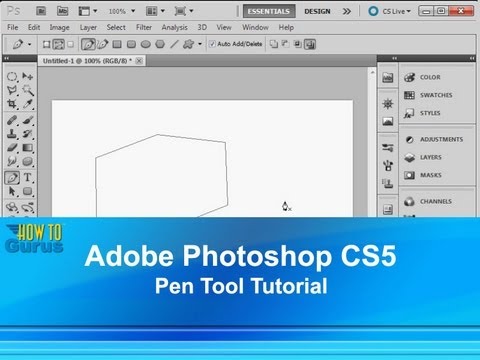Switch to the Design workspace

(x=317, y=11)
